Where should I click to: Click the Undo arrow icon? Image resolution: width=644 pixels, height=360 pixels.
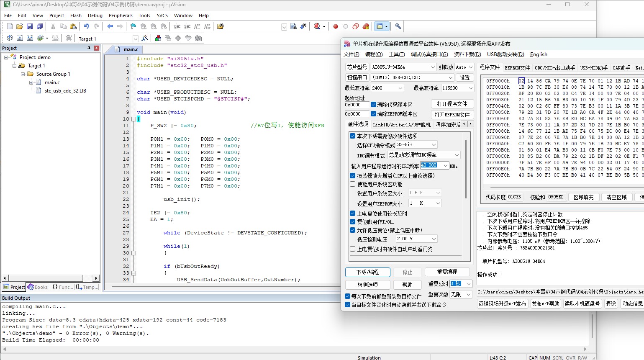[86, 26]
